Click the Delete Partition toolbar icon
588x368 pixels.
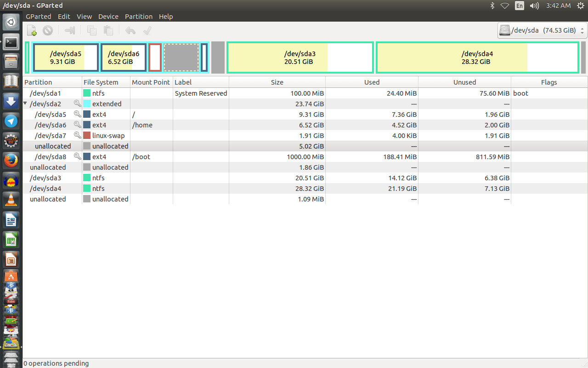coord(47,30)
